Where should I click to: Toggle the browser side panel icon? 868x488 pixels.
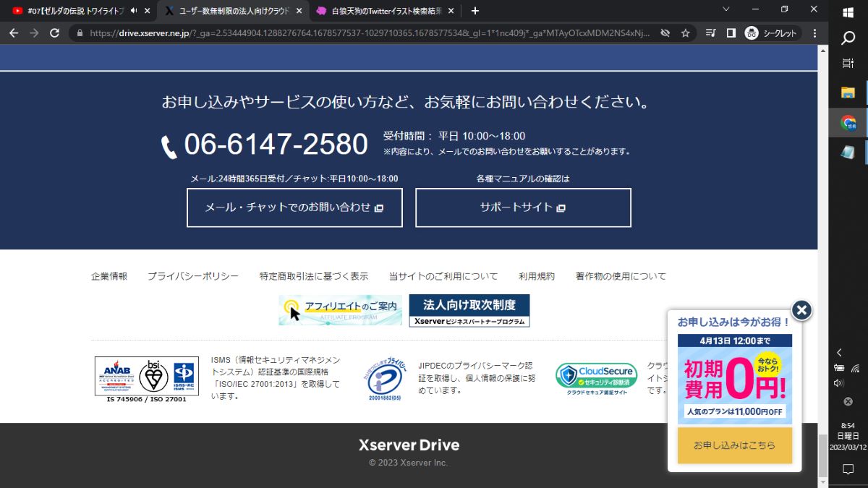(x=731, y=33)
